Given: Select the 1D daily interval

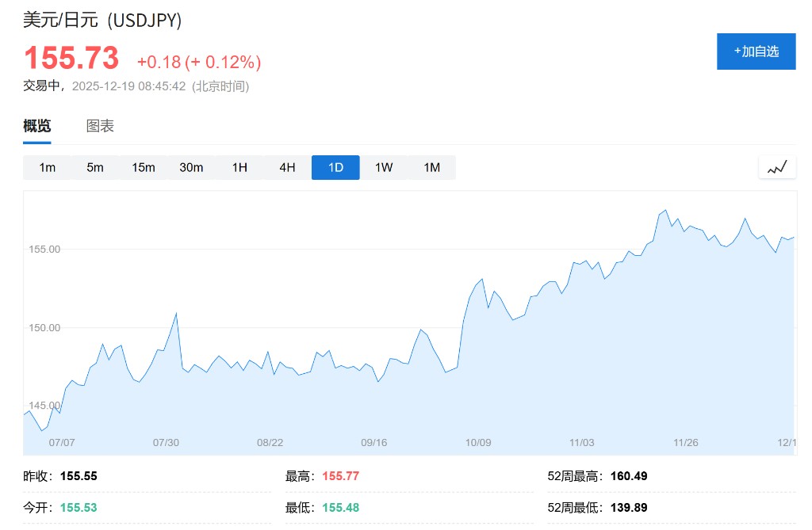Looking at the screenshot, I should coord(335,167).
